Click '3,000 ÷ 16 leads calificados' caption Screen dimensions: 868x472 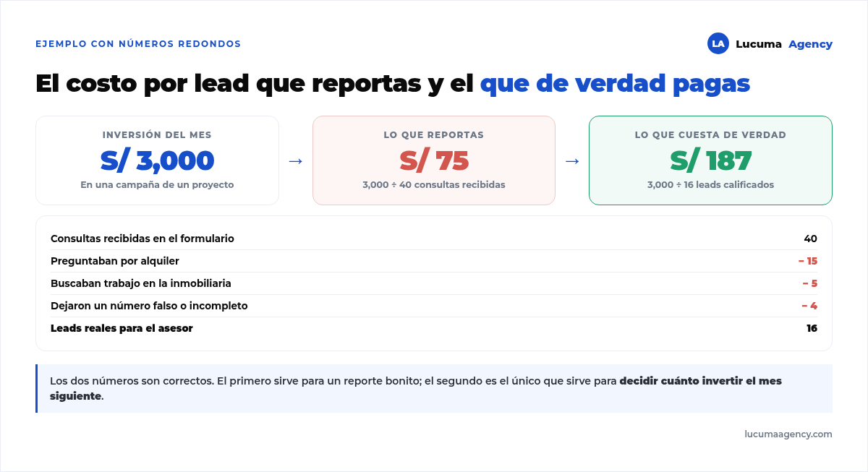pyautogui.click(x=710, y=185)
